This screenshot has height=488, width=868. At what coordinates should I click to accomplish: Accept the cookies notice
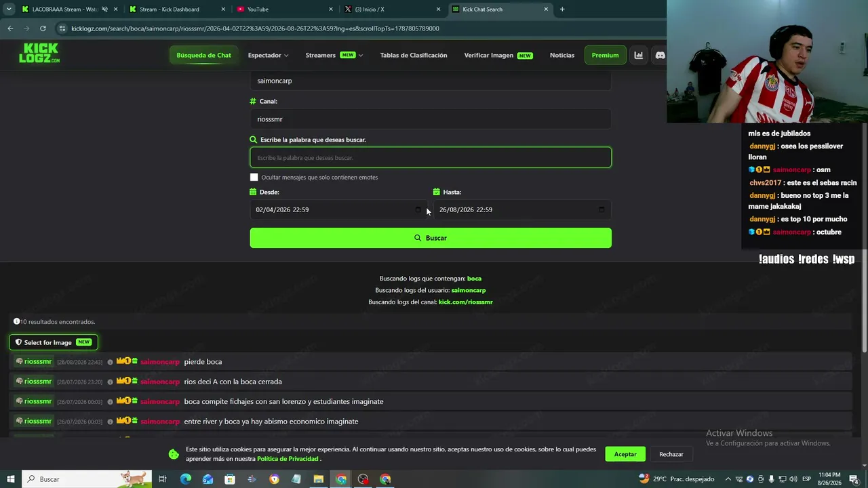[x=625, y=454]
